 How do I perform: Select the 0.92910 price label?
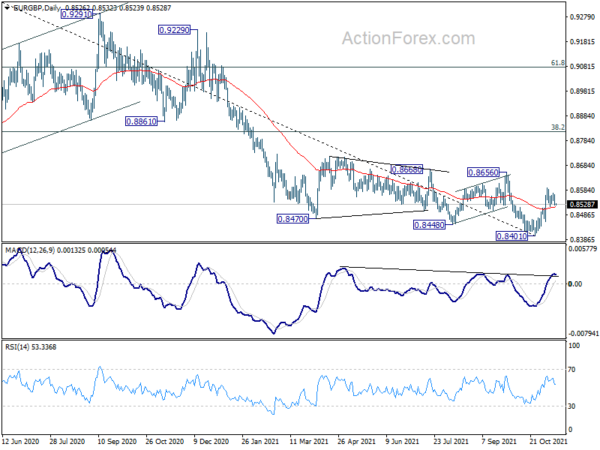77,15
